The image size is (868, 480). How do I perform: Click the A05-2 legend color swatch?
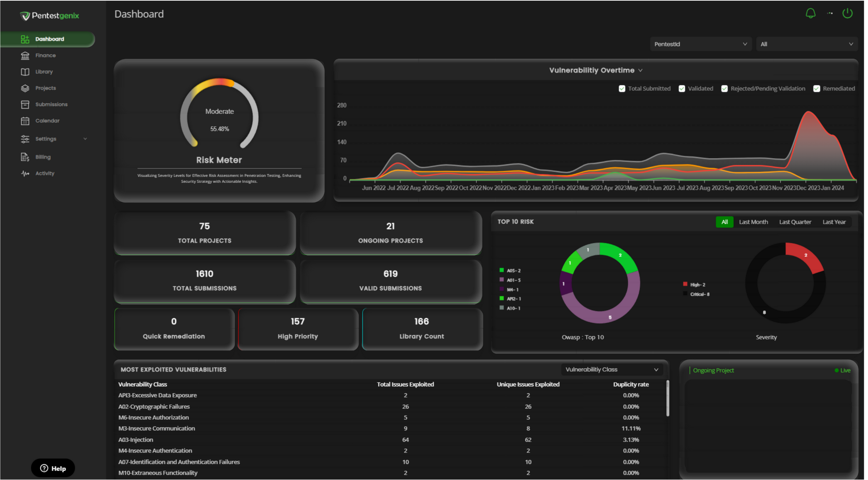[x=502, y=270]
